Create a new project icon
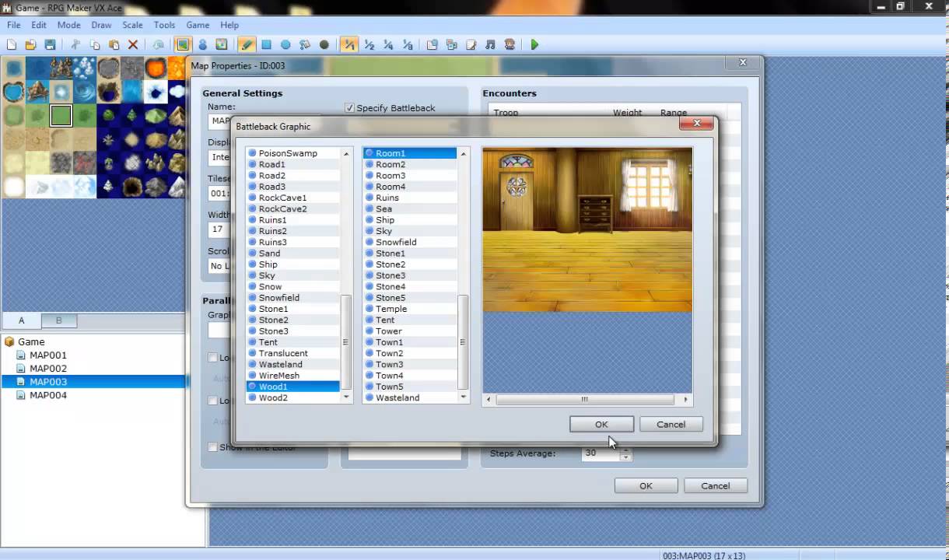The height and width of the screenshot is (560, 949). 12,45
